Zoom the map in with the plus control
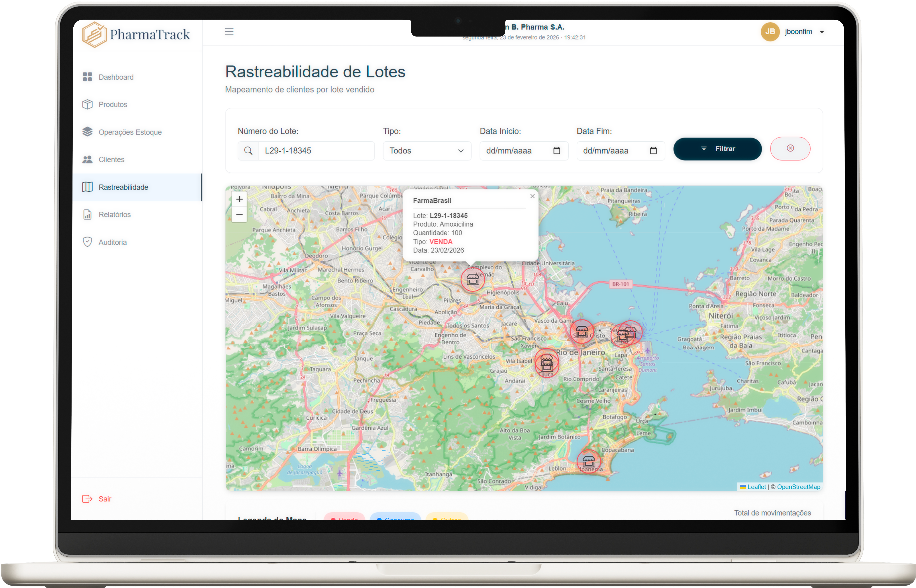This screenshot has width=916, height=588. [x=239, y=199]
